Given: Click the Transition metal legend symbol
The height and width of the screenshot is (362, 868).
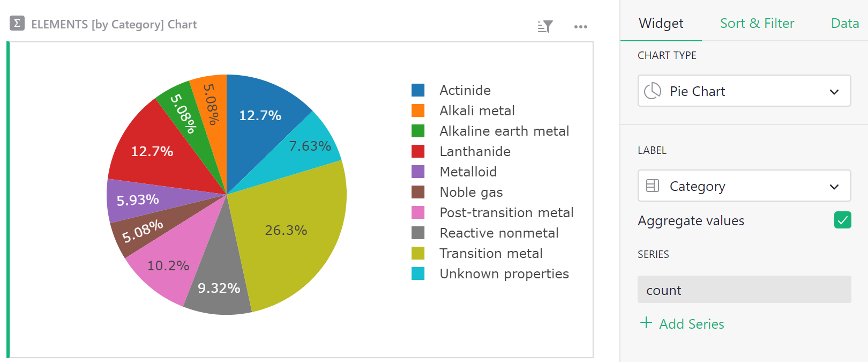Looking at the screenshot, I should (x=418, y=253).
